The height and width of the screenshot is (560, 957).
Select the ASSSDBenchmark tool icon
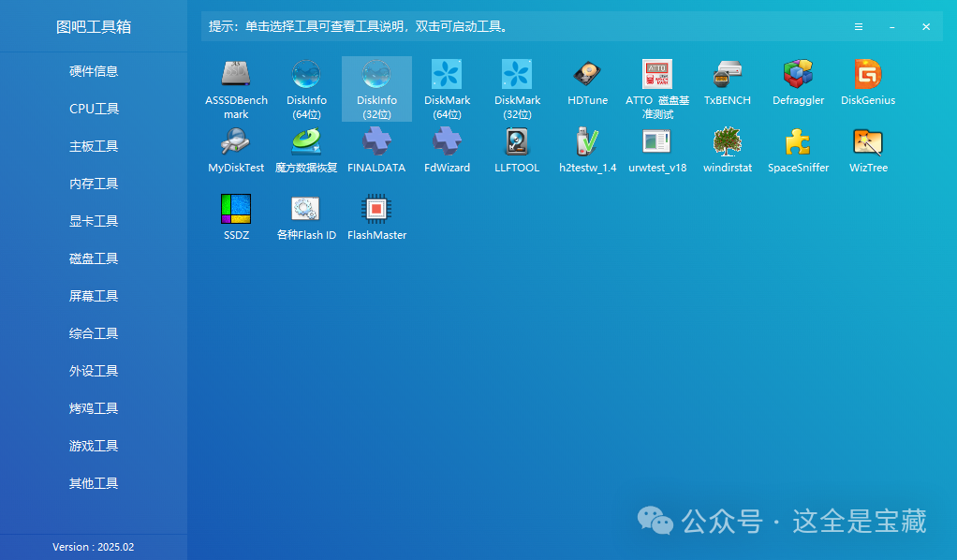pos(236,74)
